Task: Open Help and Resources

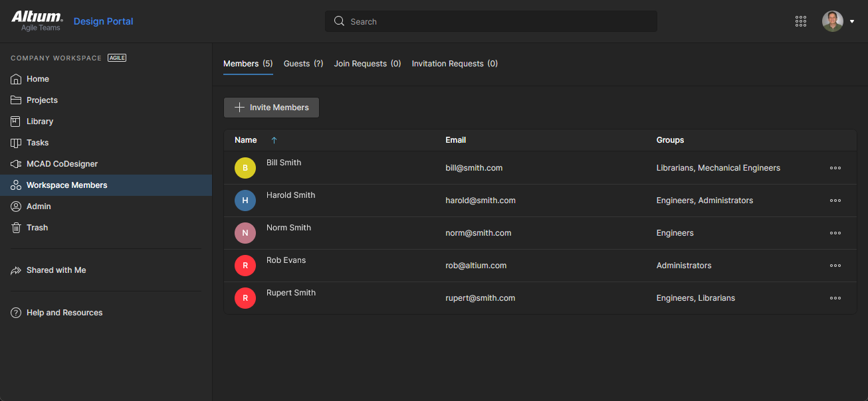Action: click(64, 312)
